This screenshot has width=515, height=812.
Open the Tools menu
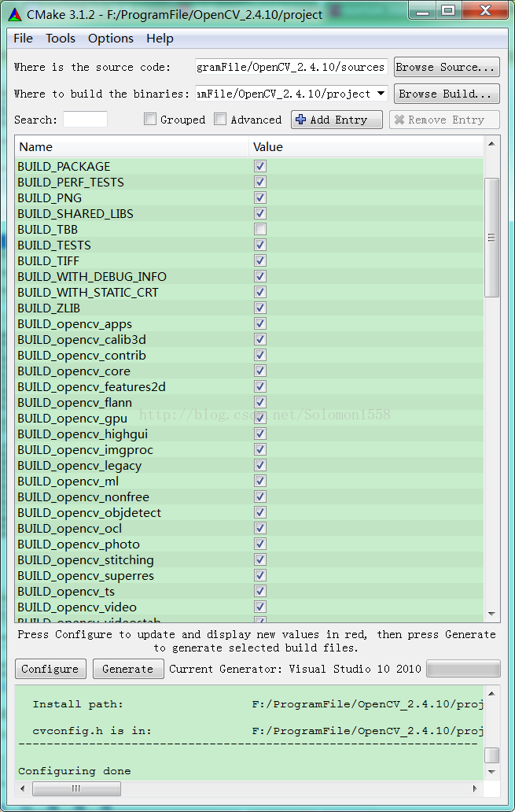coord(60,39)
